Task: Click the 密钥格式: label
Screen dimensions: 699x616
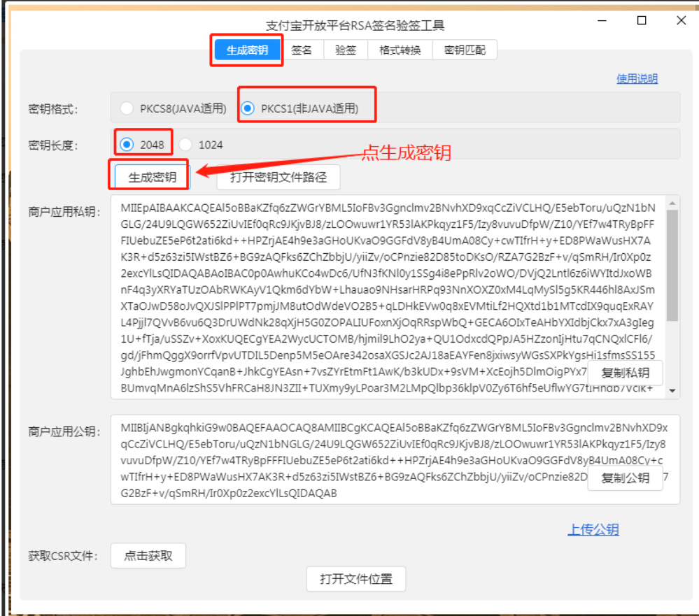Action: 53,108
